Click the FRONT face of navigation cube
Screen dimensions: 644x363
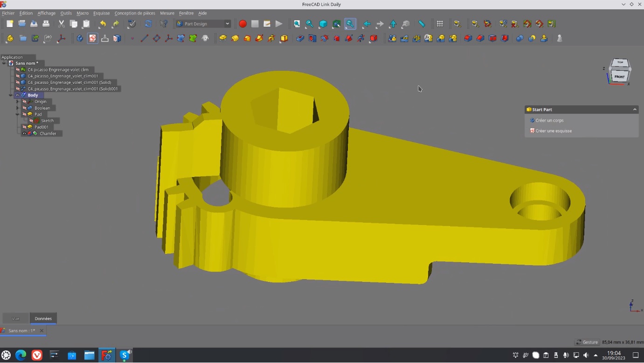pyautogui.click(x=619, y=77)
